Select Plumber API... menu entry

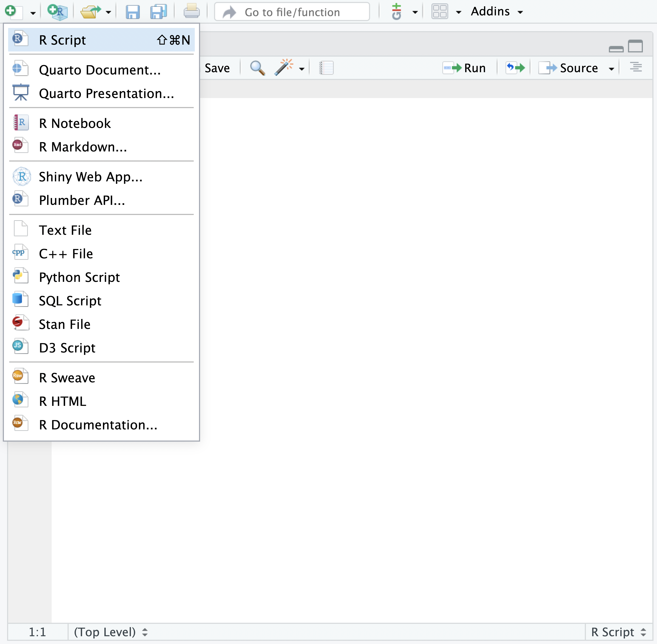pyautogui.click(x=101, y=200)
